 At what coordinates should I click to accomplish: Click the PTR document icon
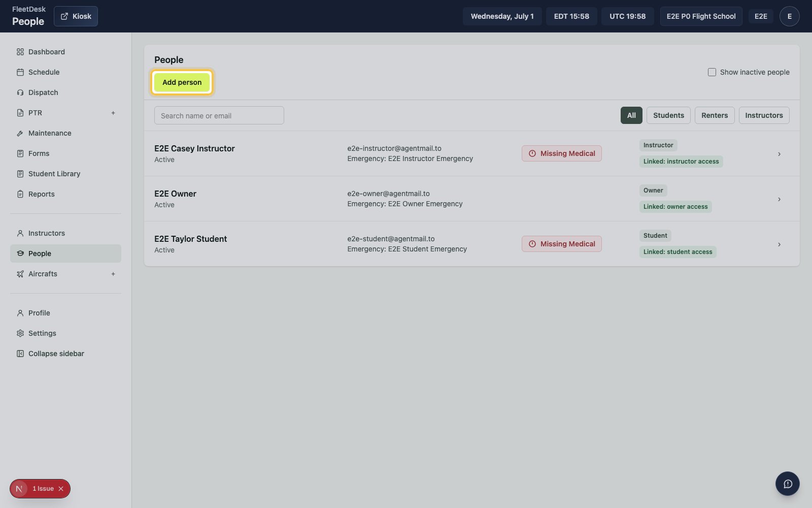20,113
